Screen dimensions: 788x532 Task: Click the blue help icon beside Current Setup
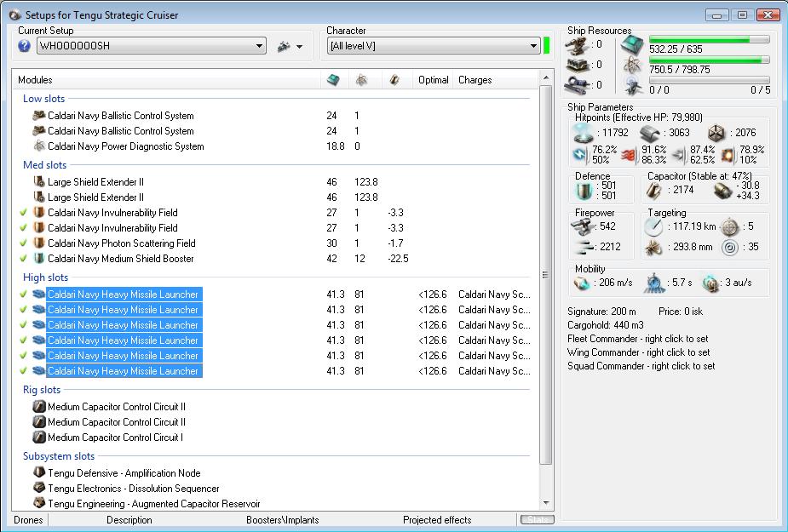(24, 46)
